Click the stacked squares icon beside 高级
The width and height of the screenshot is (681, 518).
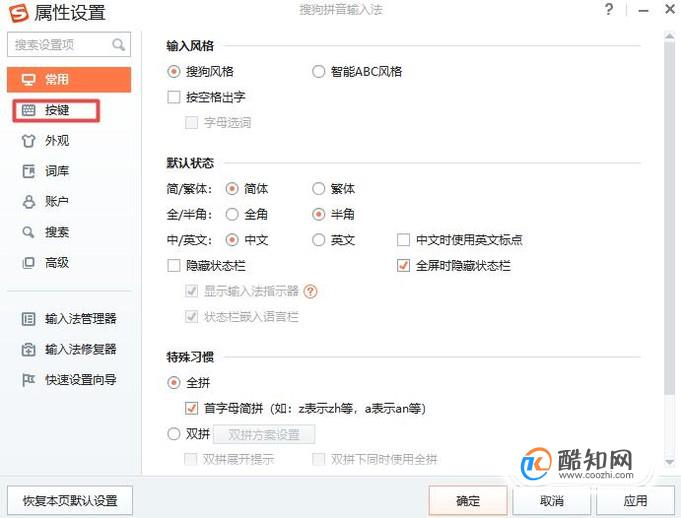28,263
